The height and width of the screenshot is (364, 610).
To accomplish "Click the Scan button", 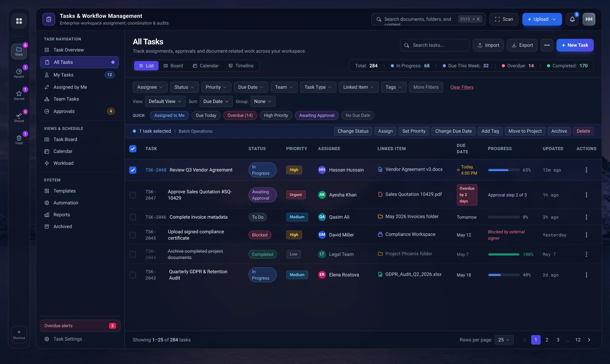I will pos(504,19).
